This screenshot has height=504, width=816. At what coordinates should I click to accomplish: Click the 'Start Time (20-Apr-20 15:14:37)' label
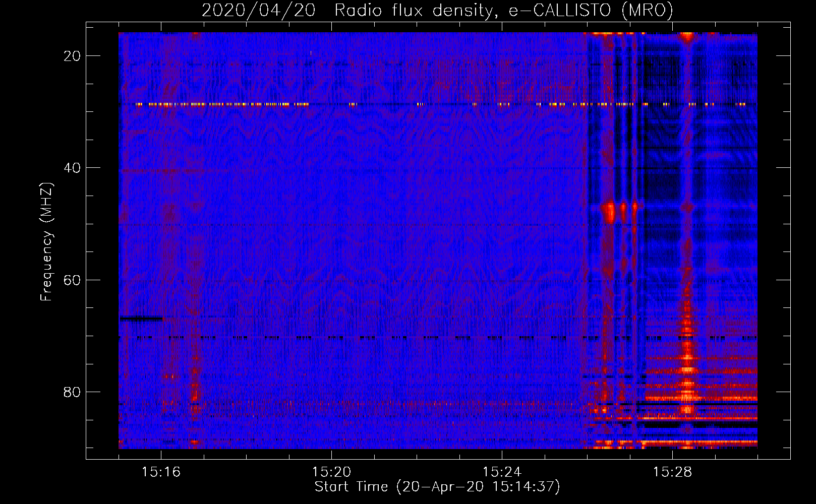pos(437,487)
